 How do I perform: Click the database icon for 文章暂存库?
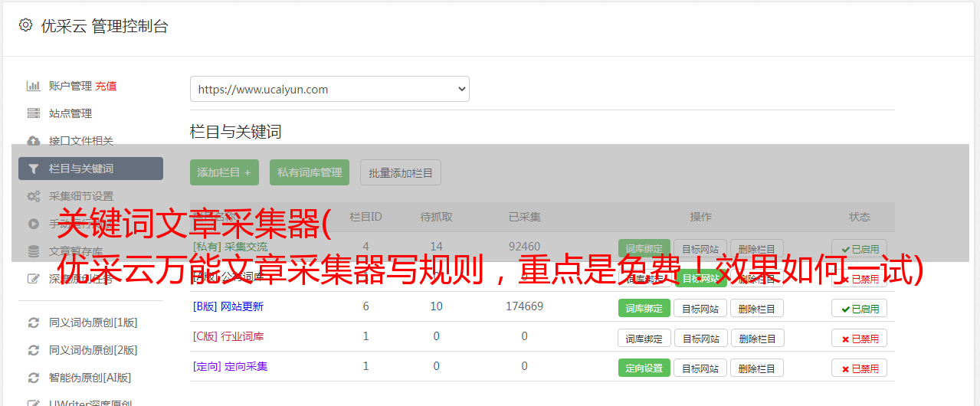click(x=34, y=251)
